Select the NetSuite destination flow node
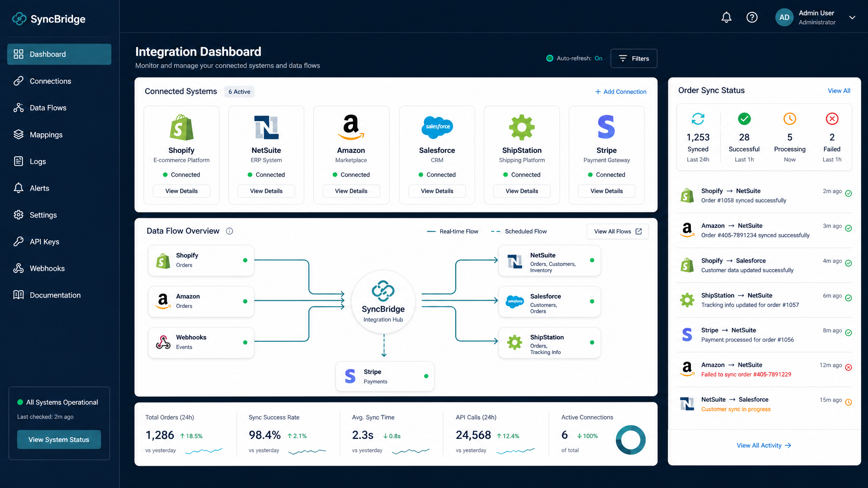Viewport: 868px width, 488px height. point(550,261)
